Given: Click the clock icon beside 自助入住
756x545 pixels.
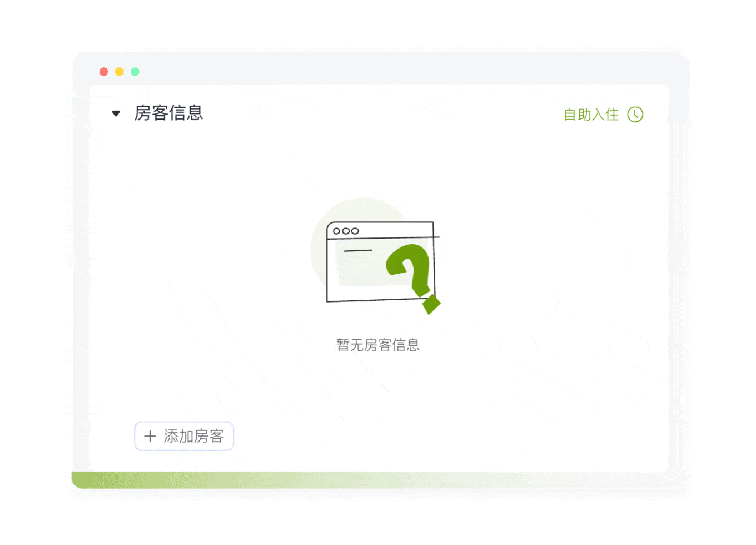Looking at the screenshot, I should 635,115.
